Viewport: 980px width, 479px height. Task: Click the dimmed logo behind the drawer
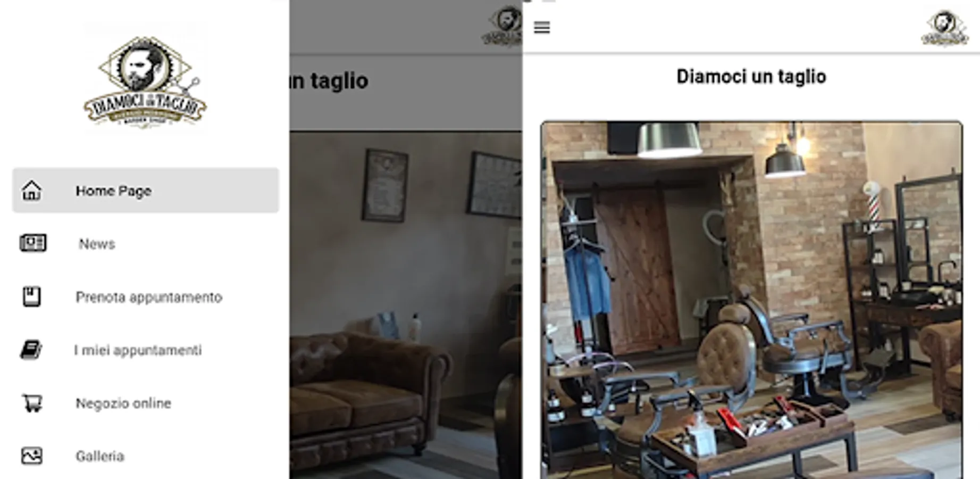point(501,26)
